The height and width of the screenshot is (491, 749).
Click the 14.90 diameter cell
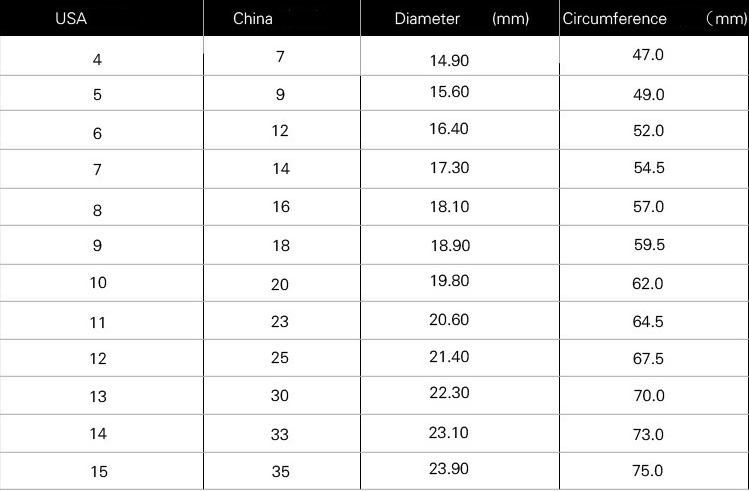449,60
